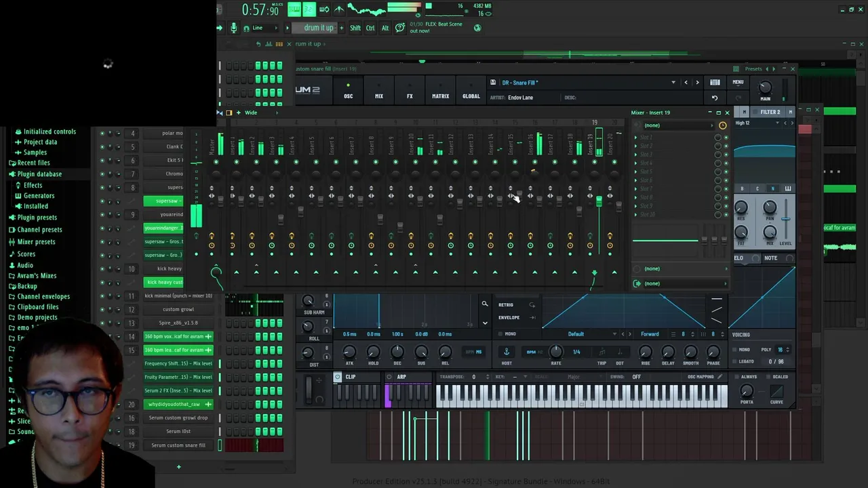Adjust the Insert 19 volume fader

coord(599,201)
